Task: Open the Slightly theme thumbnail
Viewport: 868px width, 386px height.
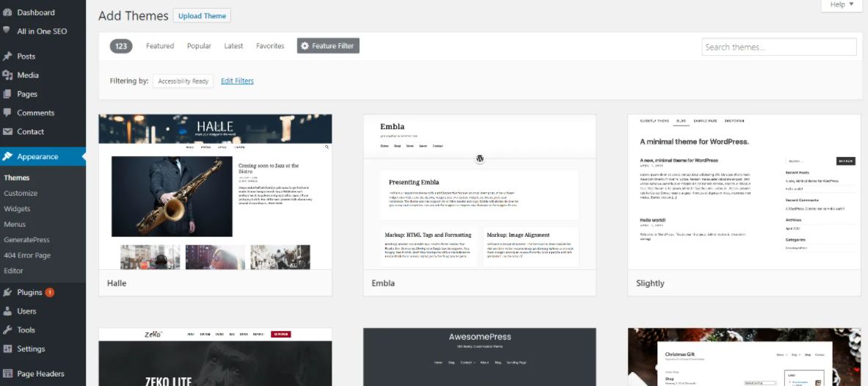Action: (745, 192)
